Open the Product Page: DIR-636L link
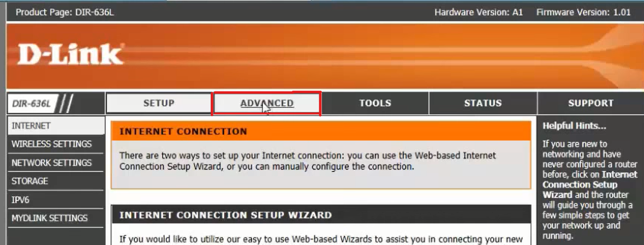 [x=65, y=12]
